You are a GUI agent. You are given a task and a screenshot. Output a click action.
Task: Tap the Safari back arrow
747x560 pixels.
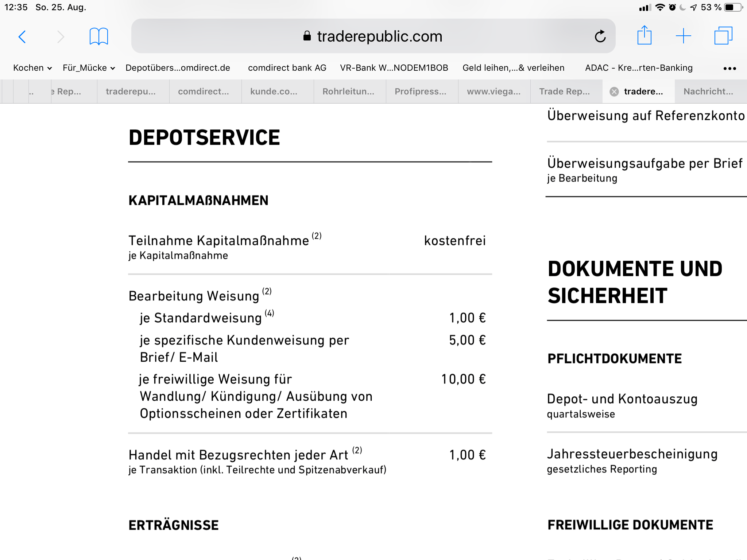tap(22, 36)
